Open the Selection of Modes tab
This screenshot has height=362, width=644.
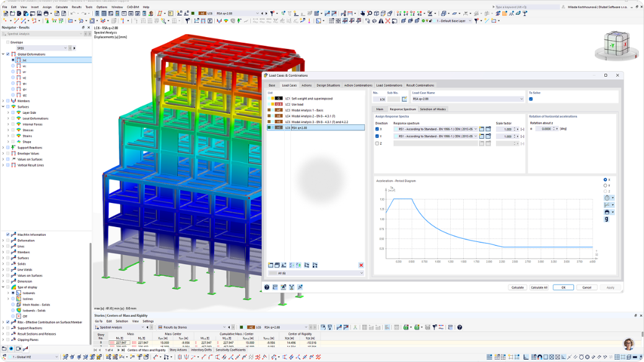(432, 109)
